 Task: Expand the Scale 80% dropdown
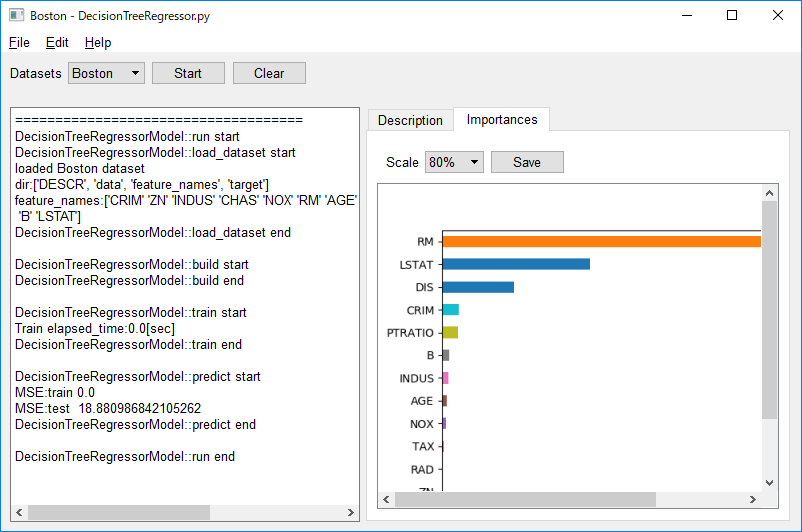454,162
